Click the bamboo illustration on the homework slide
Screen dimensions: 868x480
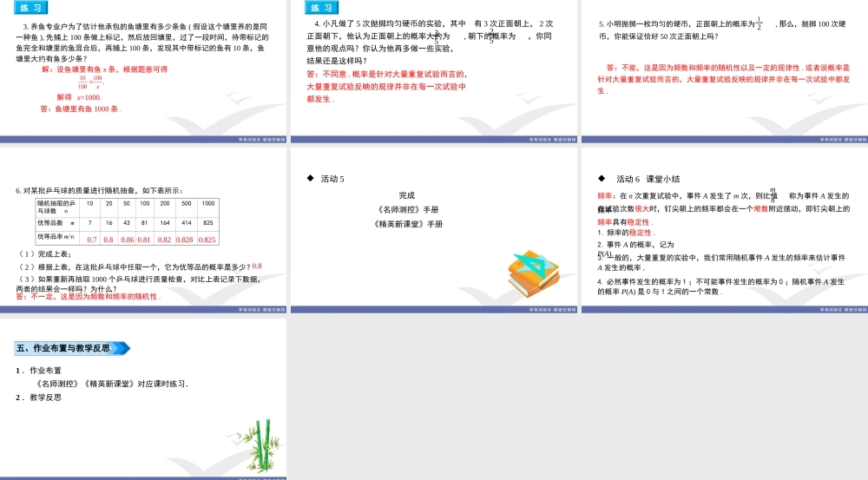coord(259,445)
